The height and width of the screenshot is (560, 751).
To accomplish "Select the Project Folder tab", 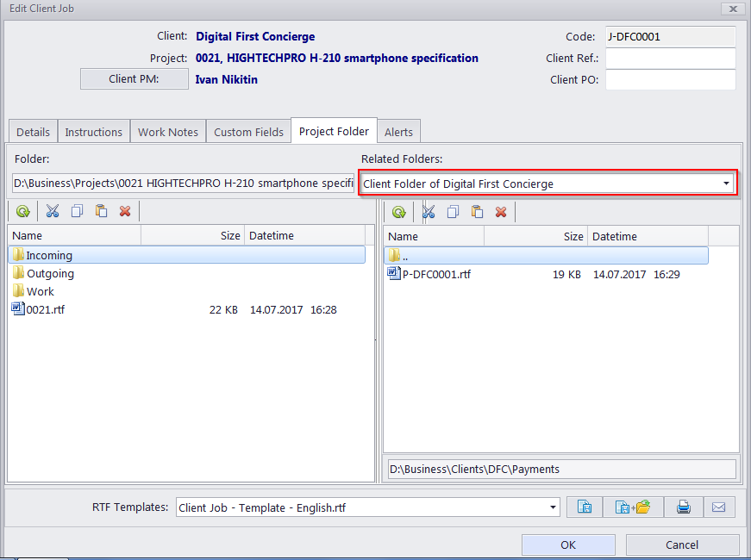I will (334, 131).
